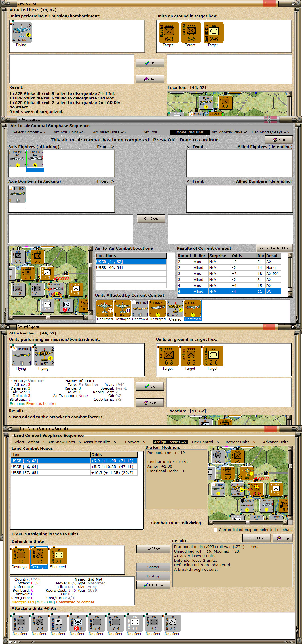Open Help in the Ground Strike window
Image resolution: width=302 pixels, height=644 pixels.
(150, 79)
